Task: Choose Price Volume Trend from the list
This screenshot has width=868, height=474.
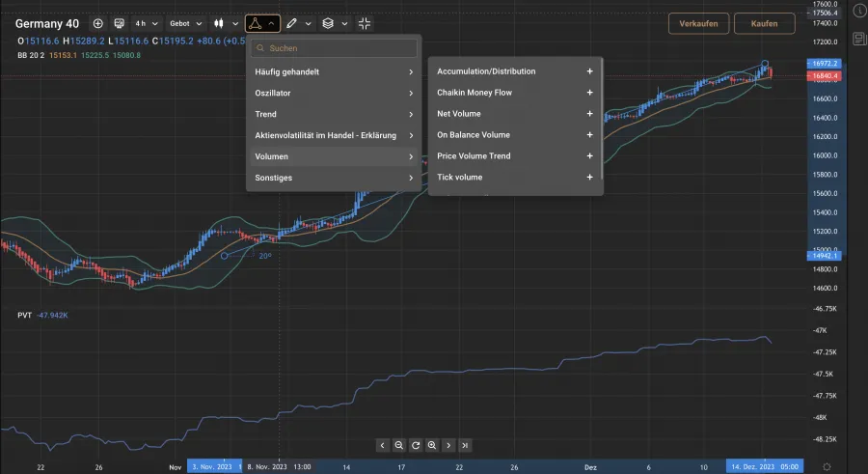Action: pyautogui.click(x=474, y=155)
